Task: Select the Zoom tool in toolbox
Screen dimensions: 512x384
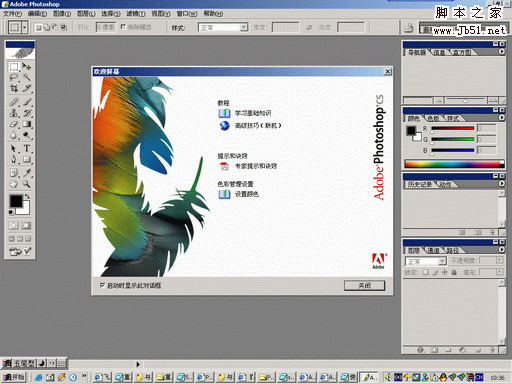Action: pos(27,184)
